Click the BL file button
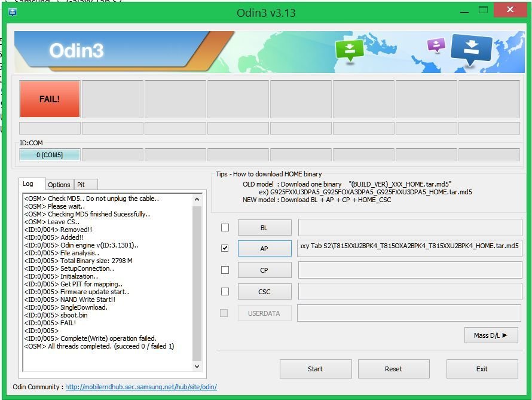Screen dimensions: 532x400 point(264,228)
